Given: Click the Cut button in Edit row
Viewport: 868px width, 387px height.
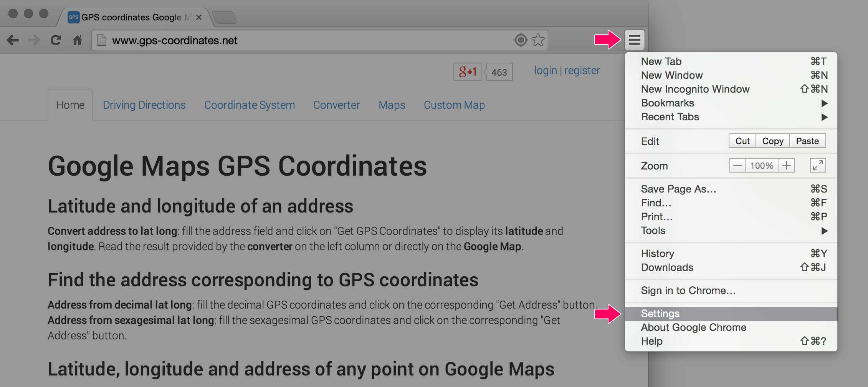Looking at the screenshot, I should (x=742, y=141).
